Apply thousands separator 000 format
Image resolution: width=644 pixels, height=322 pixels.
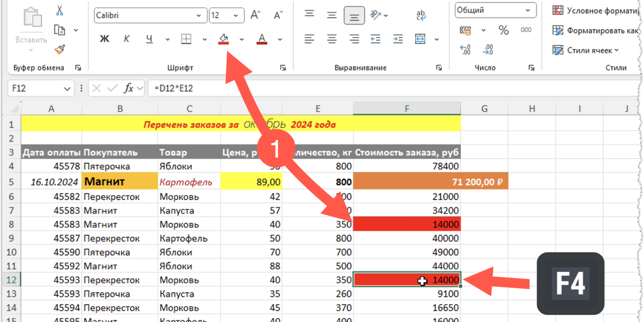click(x=526, y=30)
